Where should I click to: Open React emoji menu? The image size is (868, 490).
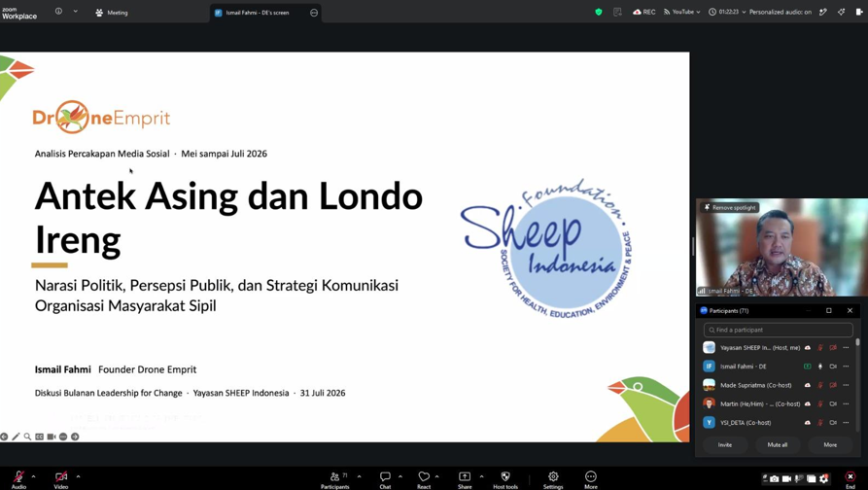tap(424, 479)
